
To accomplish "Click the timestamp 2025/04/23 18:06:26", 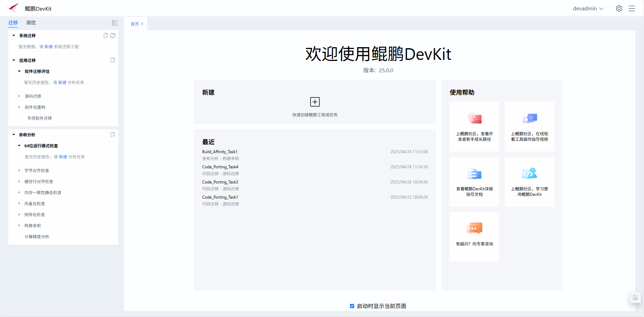I will point(409,197).
